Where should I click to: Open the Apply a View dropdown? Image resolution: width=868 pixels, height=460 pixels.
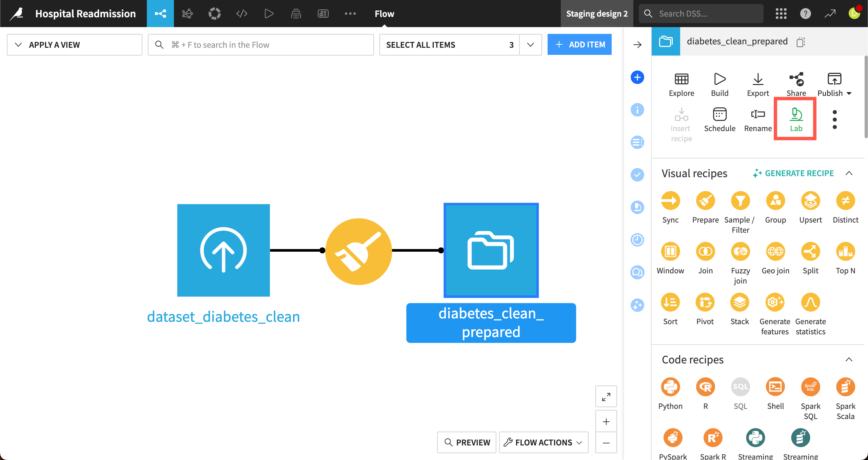tap(74, 45)
